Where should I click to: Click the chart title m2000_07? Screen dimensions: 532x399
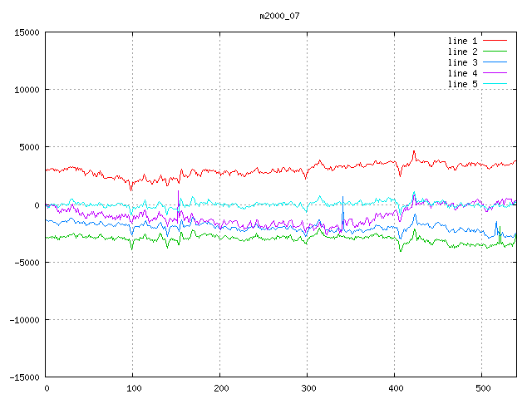click(x=280, y=16)
